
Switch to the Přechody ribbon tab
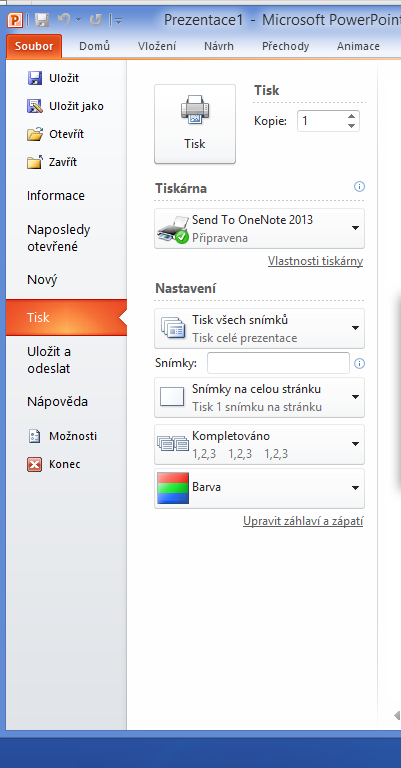[285, 47]
